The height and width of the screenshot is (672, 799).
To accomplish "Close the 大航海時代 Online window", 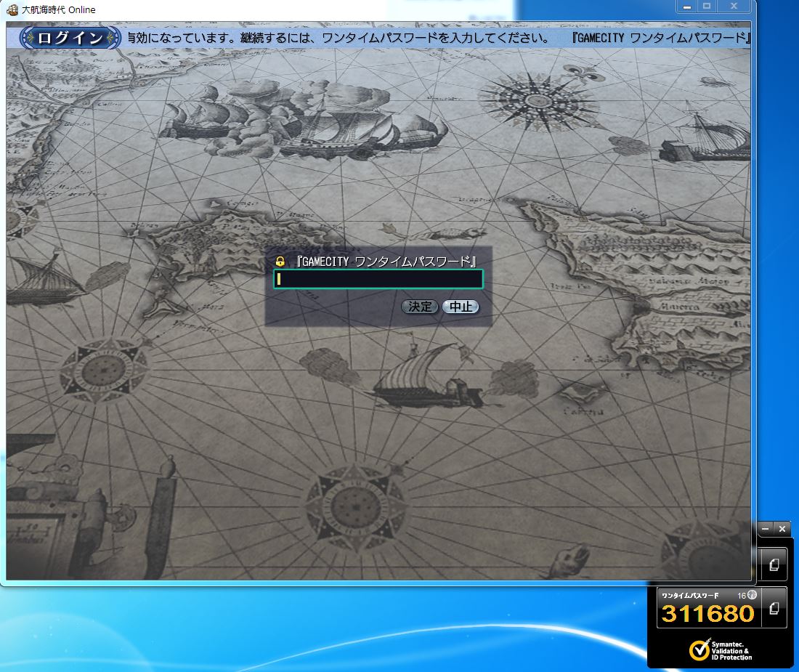I will (x=734, y=7).
